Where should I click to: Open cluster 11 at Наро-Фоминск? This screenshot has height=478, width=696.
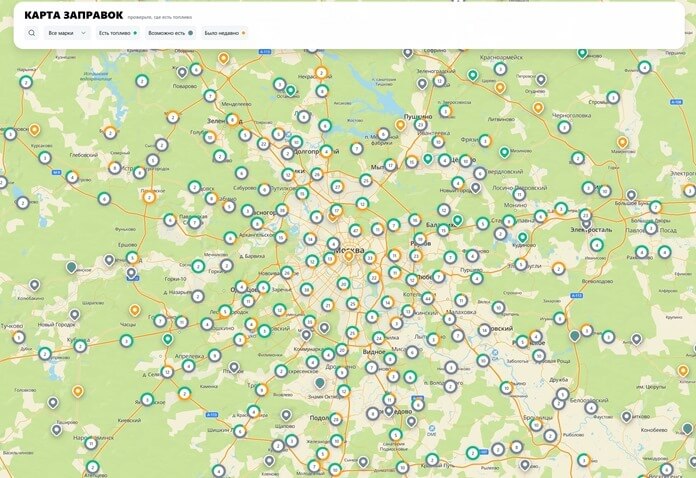click(x=91, y=443)
